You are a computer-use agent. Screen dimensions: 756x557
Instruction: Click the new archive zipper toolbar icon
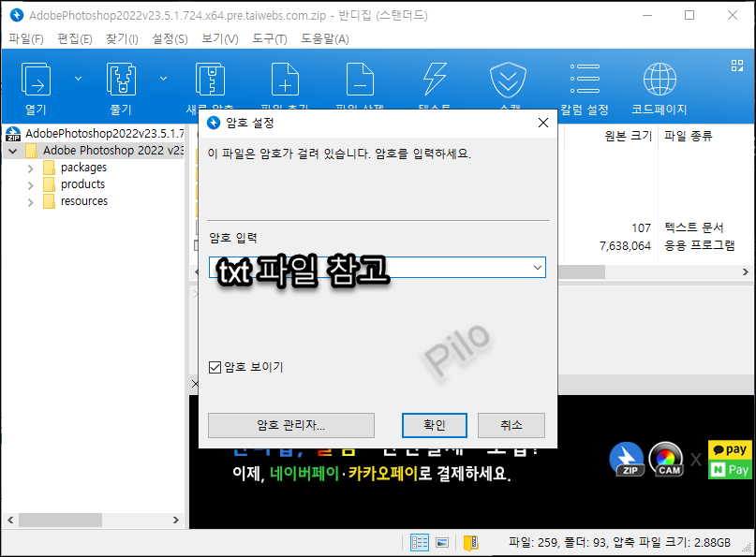pyautogui.click(x=210, y=80)
